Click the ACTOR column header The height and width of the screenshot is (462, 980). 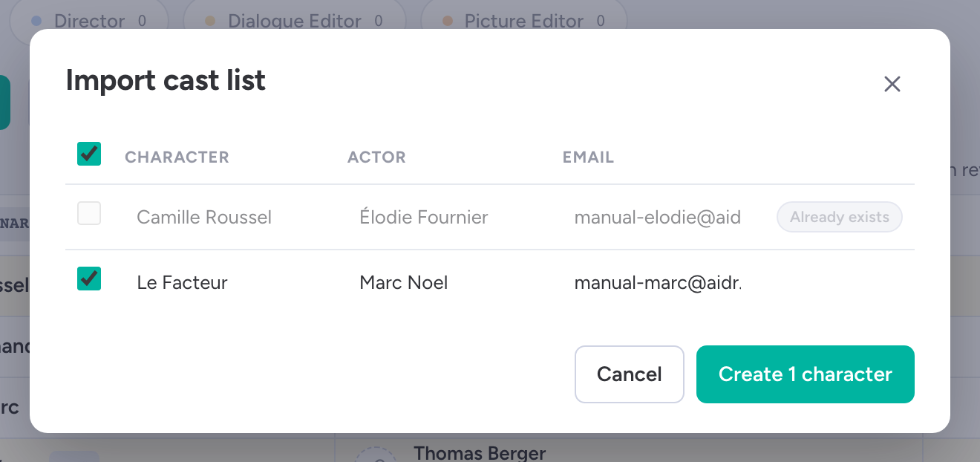[376, 157]
